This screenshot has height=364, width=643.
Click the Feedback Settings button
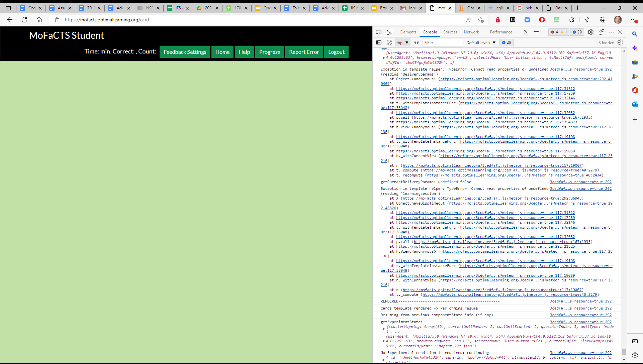(184, 52)
